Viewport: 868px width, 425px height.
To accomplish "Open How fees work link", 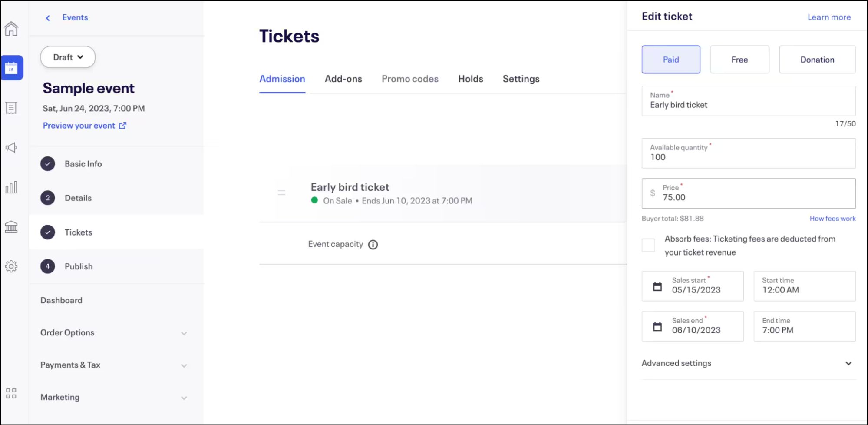I will coord(832,219).
